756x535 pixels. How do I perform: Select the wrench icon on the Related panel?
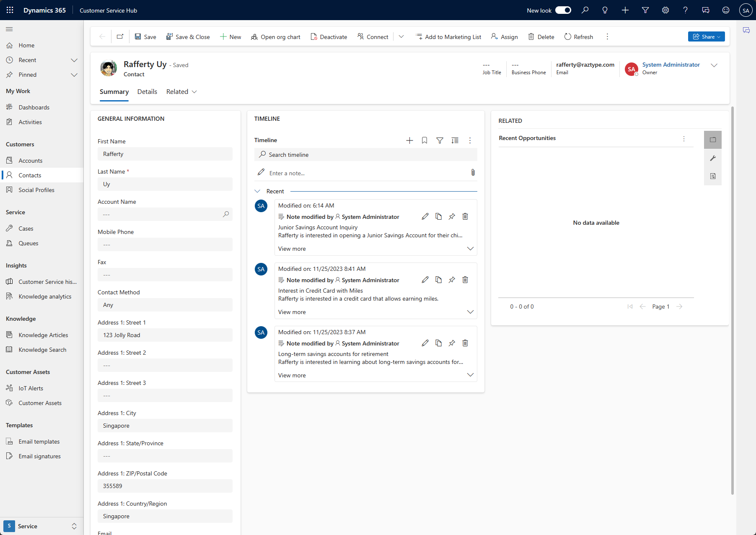(712, 158)
